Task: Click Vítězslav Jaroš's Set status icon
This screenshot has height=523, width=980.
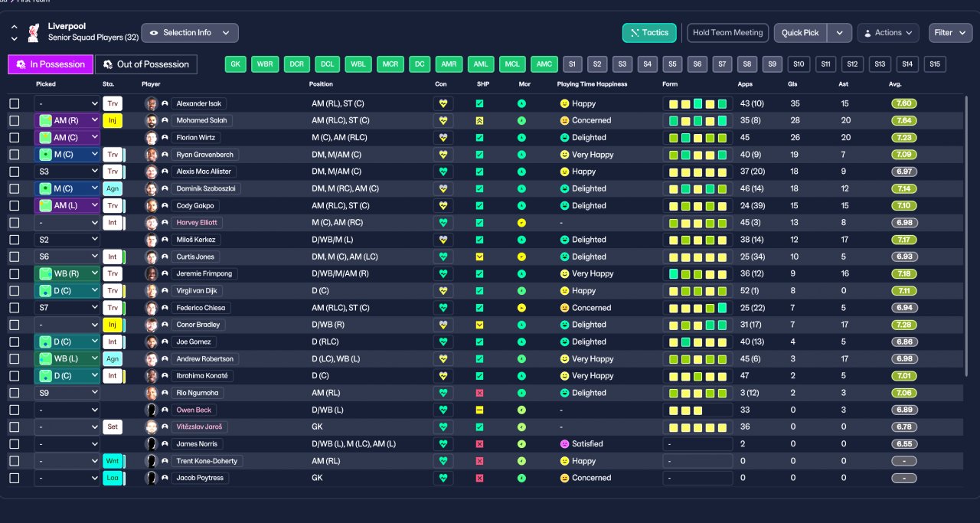Action: tap(113, 427)
